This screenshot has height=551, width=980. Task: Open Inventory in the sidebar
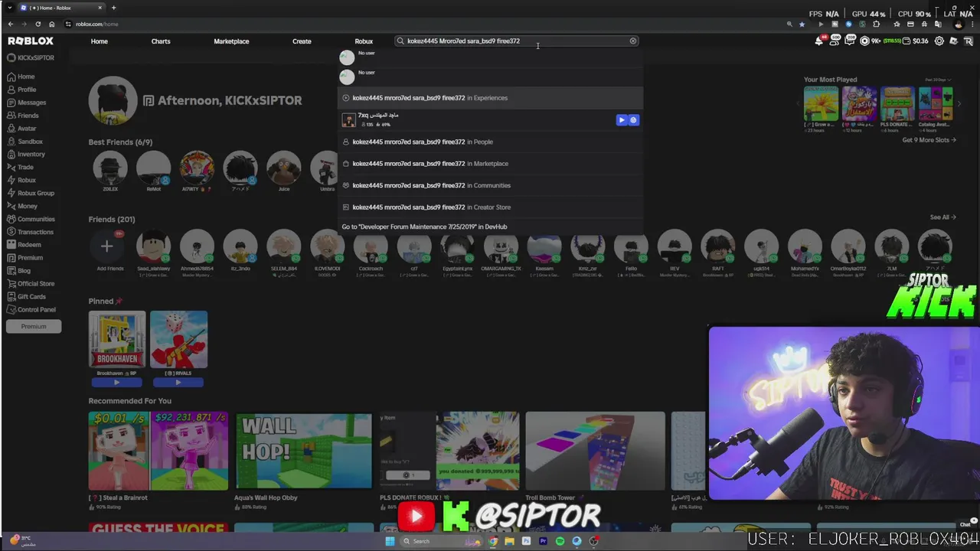point(26,155)
